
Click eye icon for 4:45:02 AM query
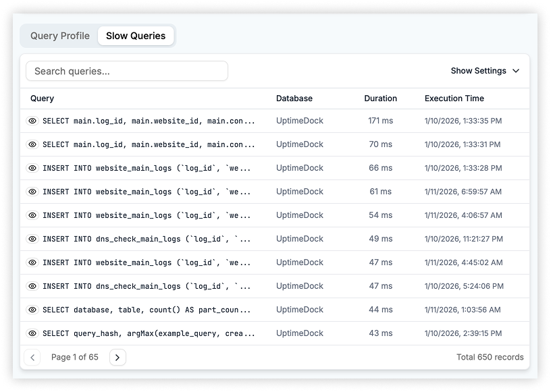coord(32,262)
